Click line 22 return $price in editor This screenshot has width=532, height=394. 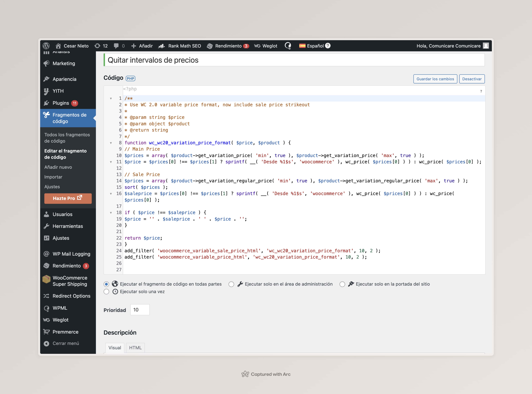coord(143,238)
